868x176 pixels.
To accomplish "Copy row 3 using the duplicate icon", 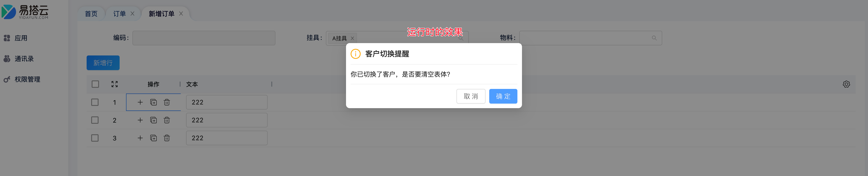I will coord(154,138).
